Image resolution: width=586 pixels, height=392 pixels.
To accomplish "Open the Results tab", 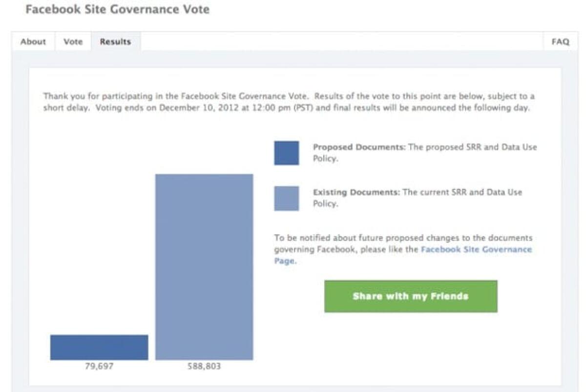I will (x=115, y=41).
